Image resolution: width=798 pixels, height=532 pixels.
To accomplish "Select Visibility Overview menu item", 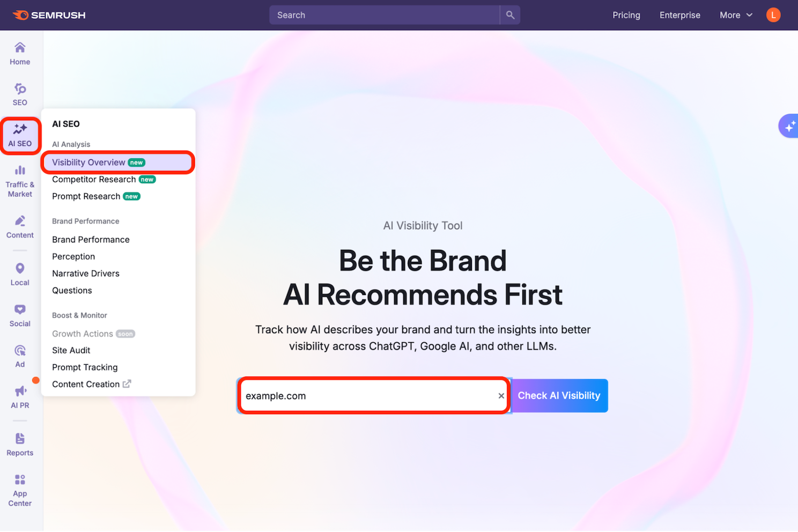I will [x=88, y=162].
